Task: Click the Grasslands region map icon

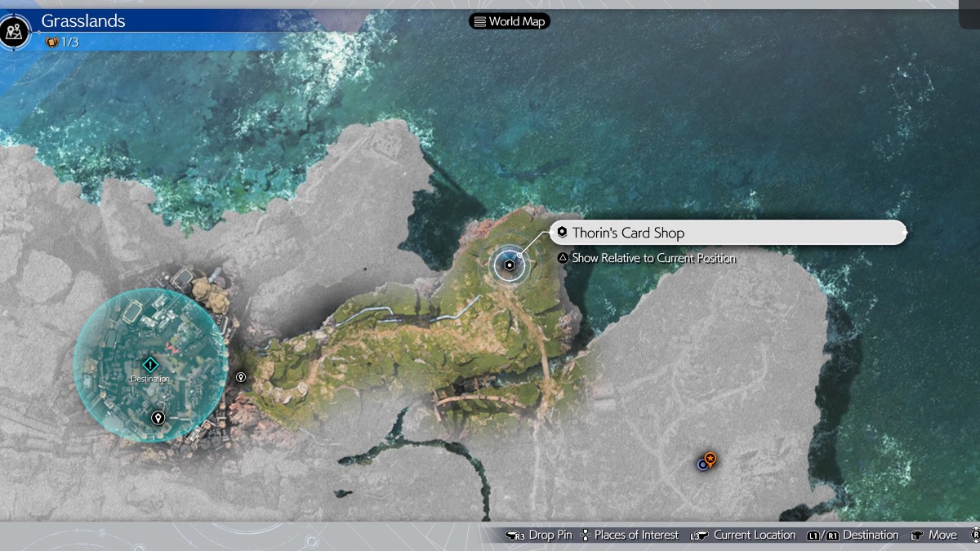Action: click(x=16, y=32)
